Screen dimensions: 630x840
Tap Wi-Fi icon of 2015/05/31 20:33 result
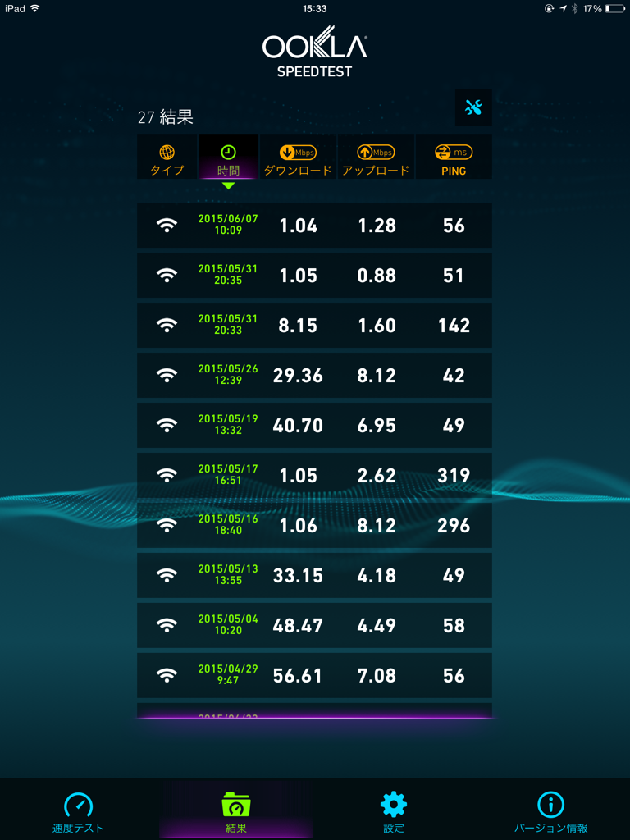(x=167, y=325)
